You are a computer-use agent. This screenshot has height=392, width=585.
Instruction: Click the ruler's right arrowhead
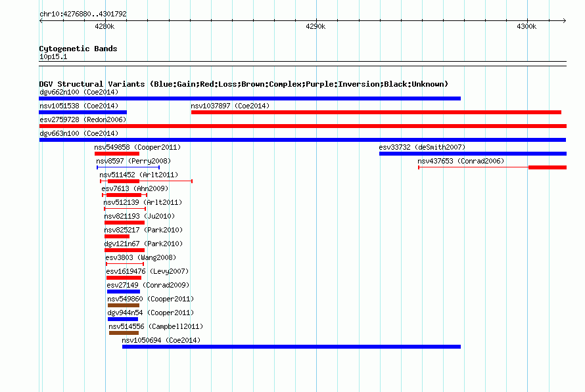click(564, 20)
